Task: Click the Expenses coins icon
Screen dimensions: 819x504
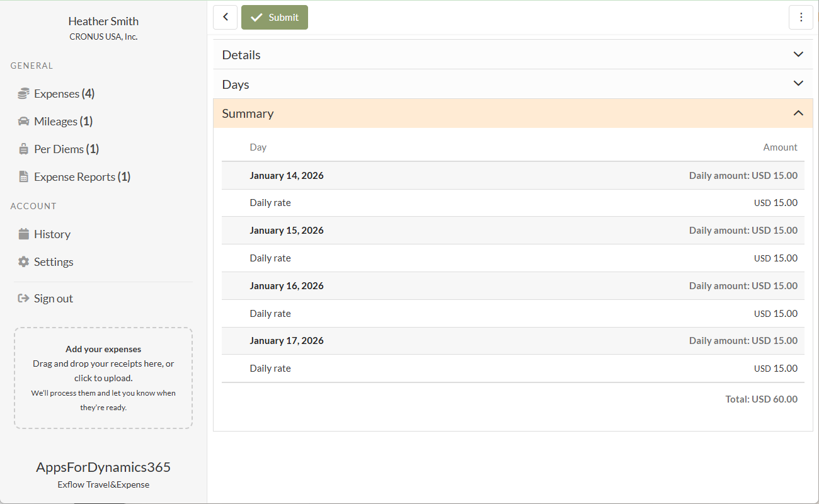Action: pos(24,94)
